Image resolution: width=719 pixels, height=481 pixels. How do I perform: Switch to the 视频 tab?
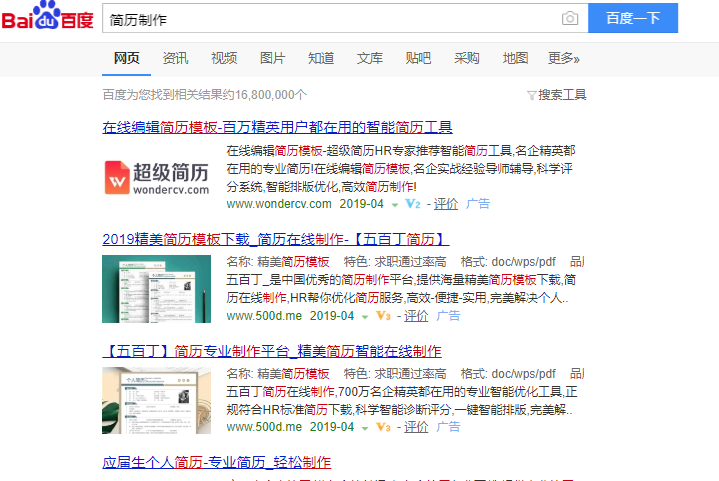(224, 58)
